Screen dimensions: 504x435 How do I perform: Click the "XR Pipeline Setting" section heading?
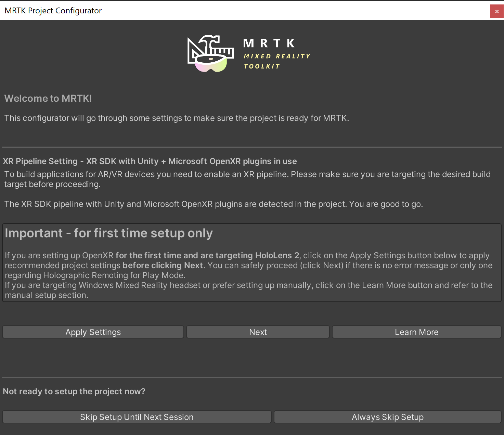(150, 161)
